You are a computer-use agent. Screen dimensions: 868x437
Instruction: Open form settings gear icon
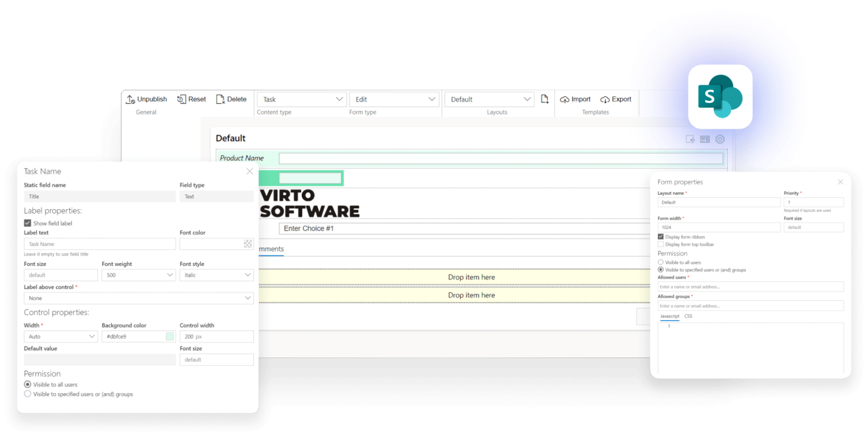click(720, 139)
